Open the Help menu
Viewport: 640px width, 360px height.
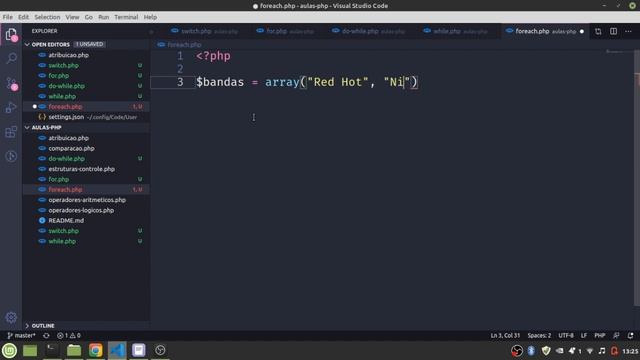point(150,17)
